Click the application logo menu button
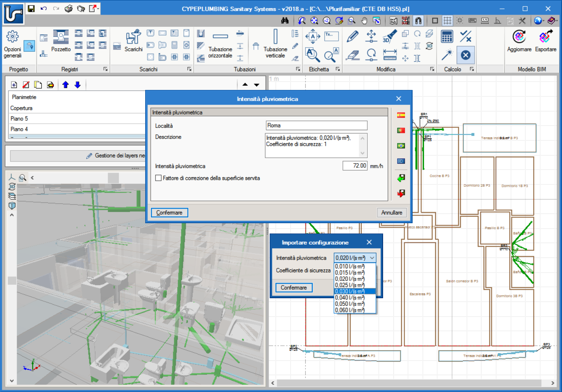The image size is (562, 392). click(x=13, y=14)
